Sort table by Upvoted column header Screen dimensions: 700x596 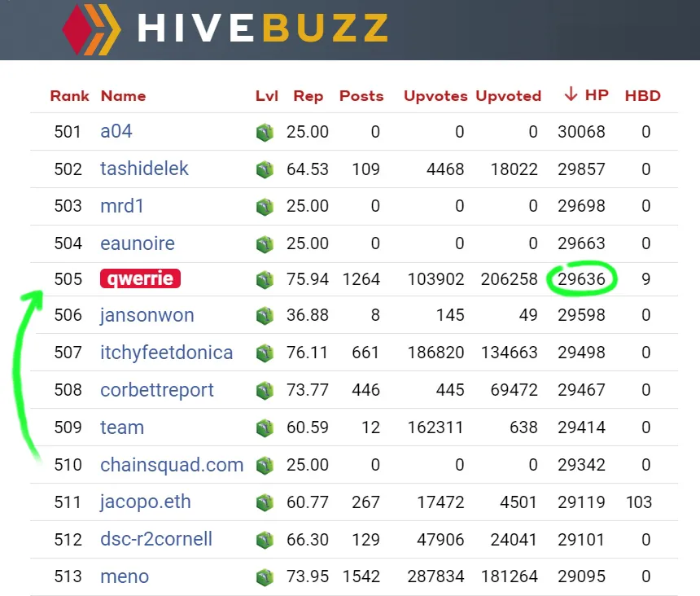pyautogui.click(x=509, y=96)
